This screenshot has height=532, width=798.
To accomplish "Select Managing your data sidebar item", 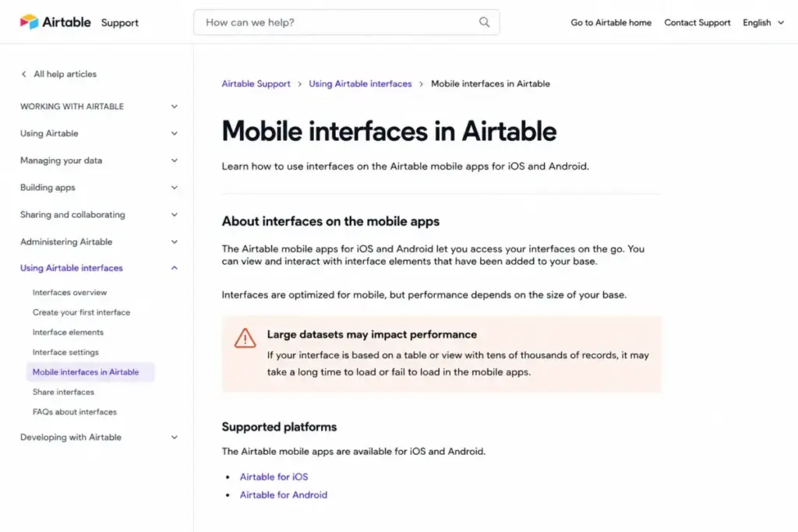I will (x=61, y=160).
